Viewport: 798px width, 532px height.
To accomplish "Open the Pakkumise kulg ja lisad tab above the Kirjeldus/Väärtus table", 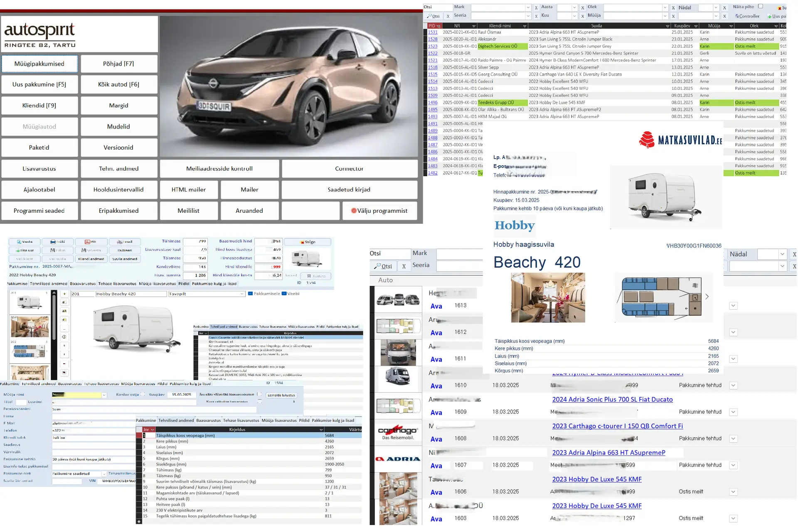I will click(333, 421).
